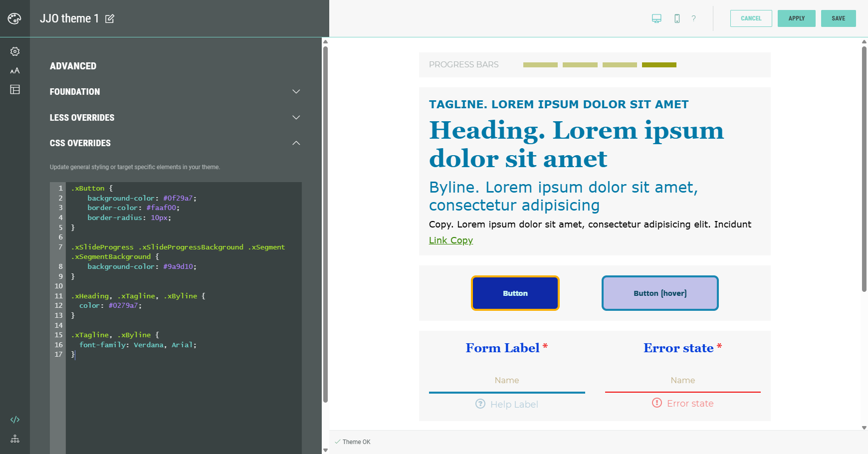Screen dimensions: 868x454
Task: Open the settings gear in sidebar
Action: [15, 51]
